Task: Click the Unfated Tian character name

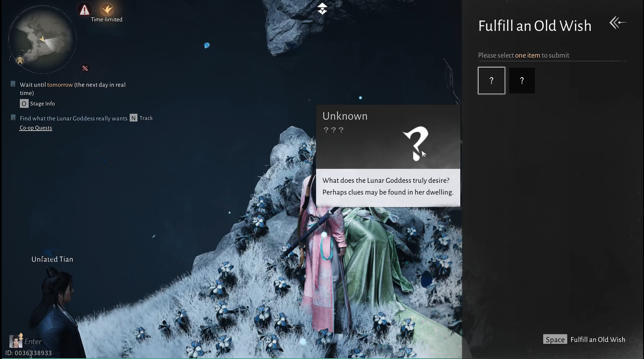Action: [x=53, y=259]
